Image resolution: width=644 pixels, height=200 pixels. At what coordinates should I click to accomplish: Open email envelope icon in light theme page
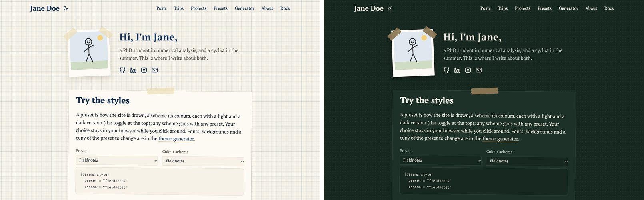coord(155,70)
